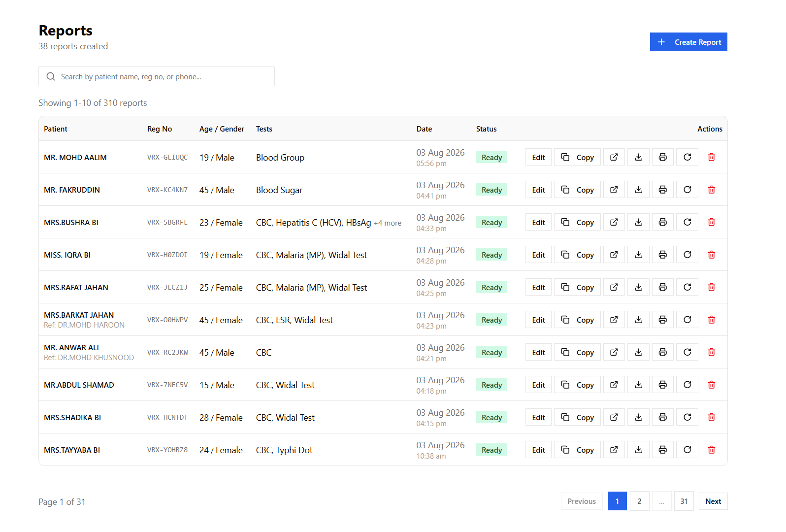Download MRS.BARKAT JAHAN report
Image resolution: width=786 pixels, height=532 pixels.
639,320
